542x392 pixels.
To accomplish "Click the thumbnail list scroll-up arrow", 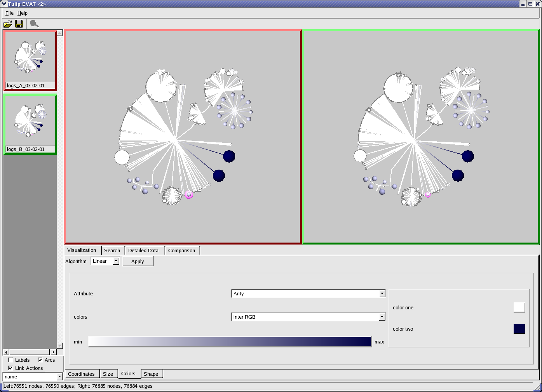I will pos(60,33).
